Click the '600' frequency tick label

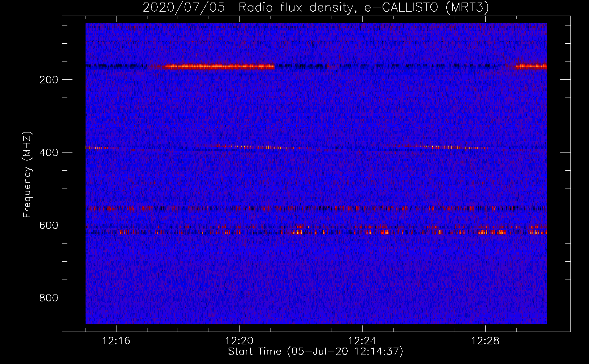coord(49,225)
